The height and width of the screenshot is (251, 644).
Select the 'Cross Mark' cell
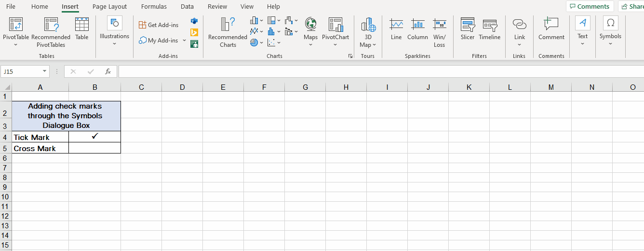[x=40, y=148]
